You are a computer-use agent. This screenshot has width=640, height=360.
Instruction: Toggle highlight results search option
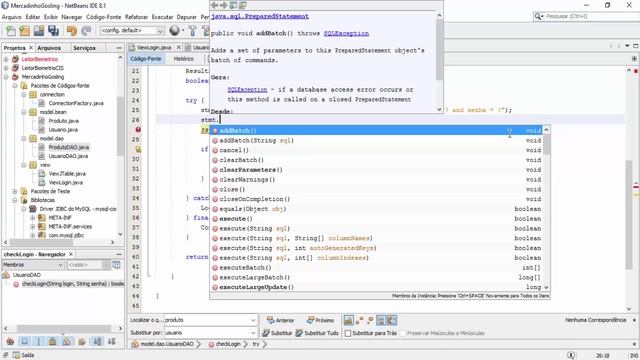[381, 320]
